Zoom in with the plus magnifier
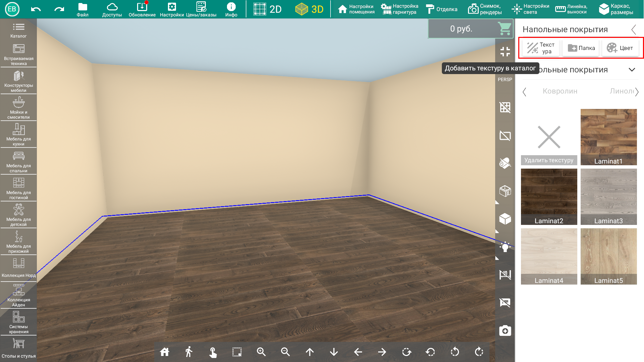The width and height of the screenshot is (644, 362). pos(261,352)
